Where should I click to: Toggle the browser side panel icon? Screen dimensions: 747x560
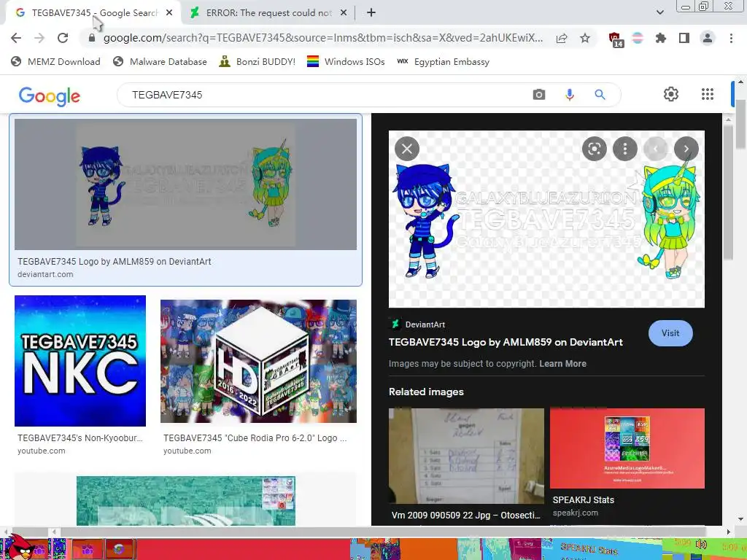click(684, 38)
